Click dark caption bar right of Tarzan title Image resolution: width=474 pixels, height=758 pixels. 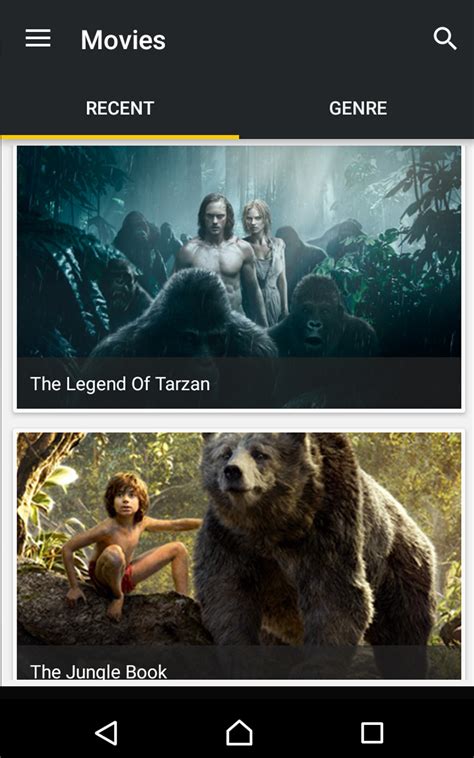click(336, 383)
